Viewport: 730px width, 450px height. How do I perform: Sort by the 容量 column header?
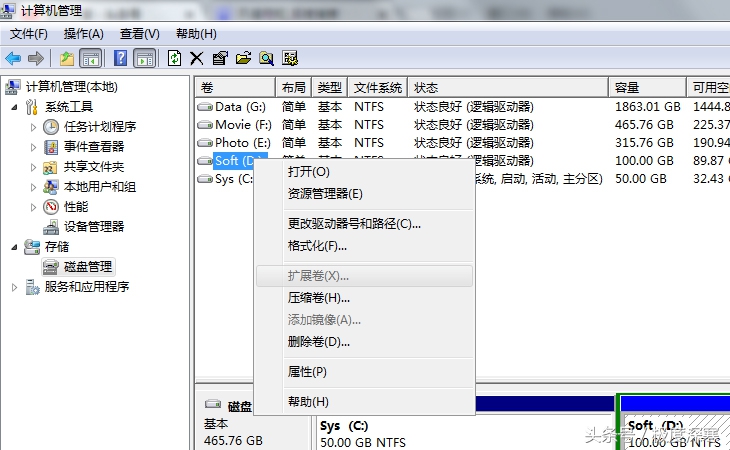coord(647,87)
